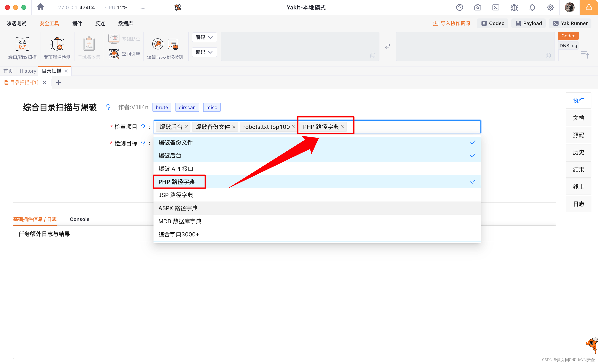
Task: Open the Codec button in the header
Action: pyautogui.click(x=493, y=23)
